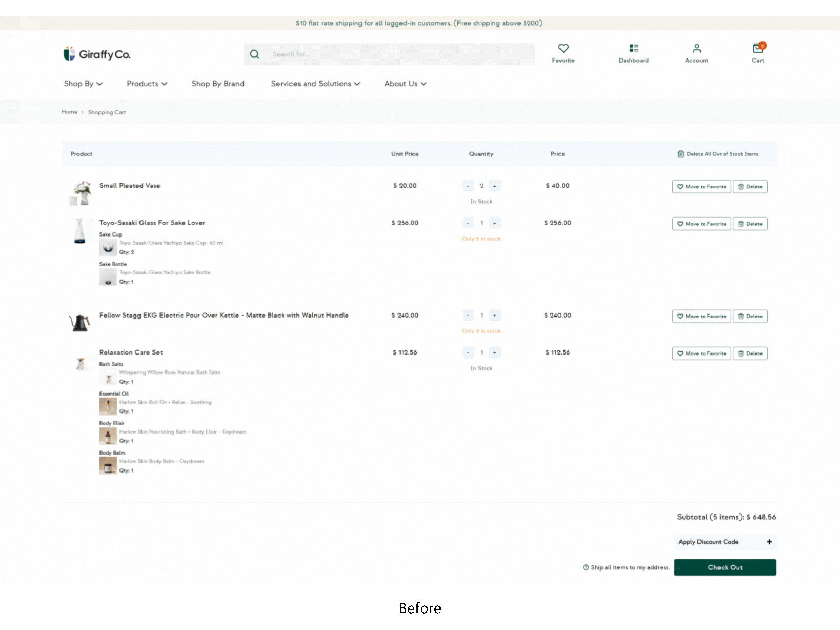Click the 'Only 2 in stock' notice
840x630 pixels.
481,331
